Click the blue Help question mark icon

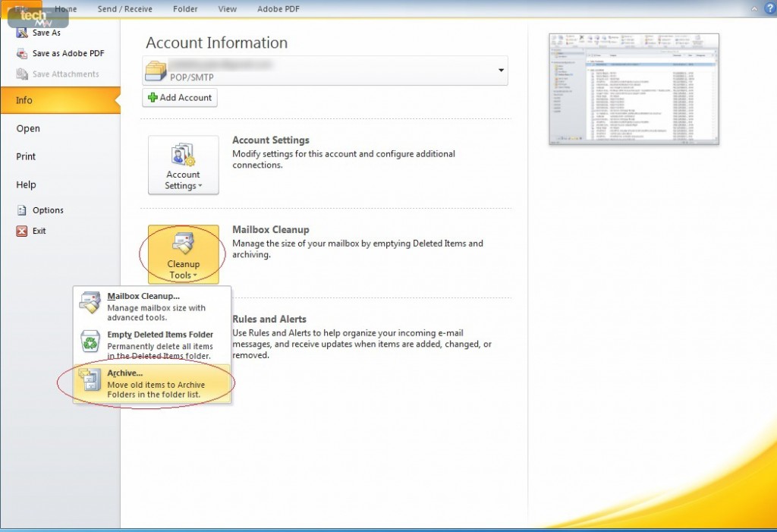tap(770, 8)
